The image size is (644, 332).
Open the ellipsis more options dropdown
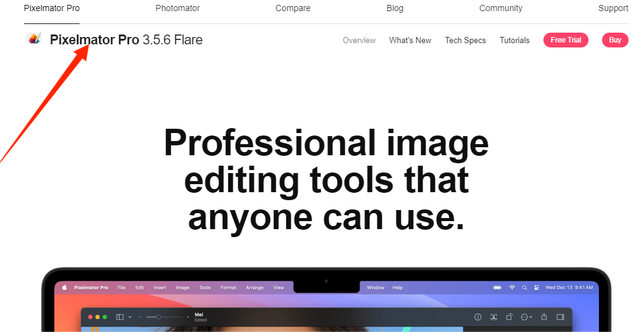coord(527,317)
